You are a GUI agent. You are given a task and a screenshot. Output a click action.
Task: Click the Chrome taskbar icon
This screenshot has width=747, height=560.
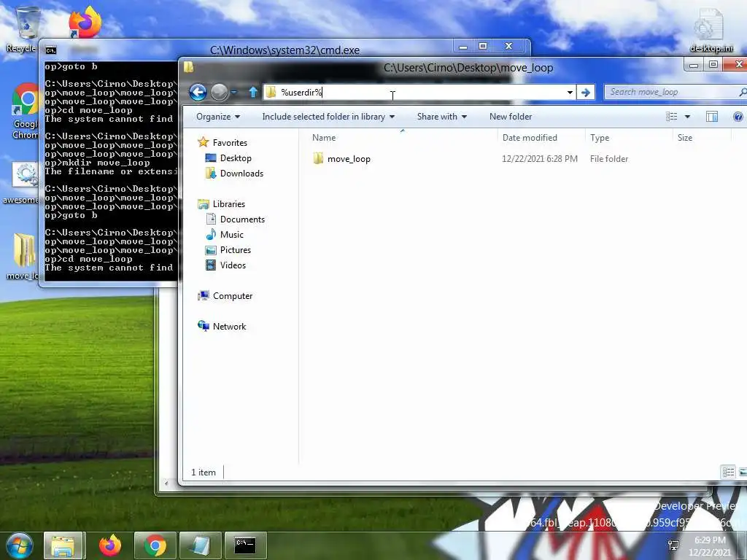pyautogui.click(x=155, y=545)
